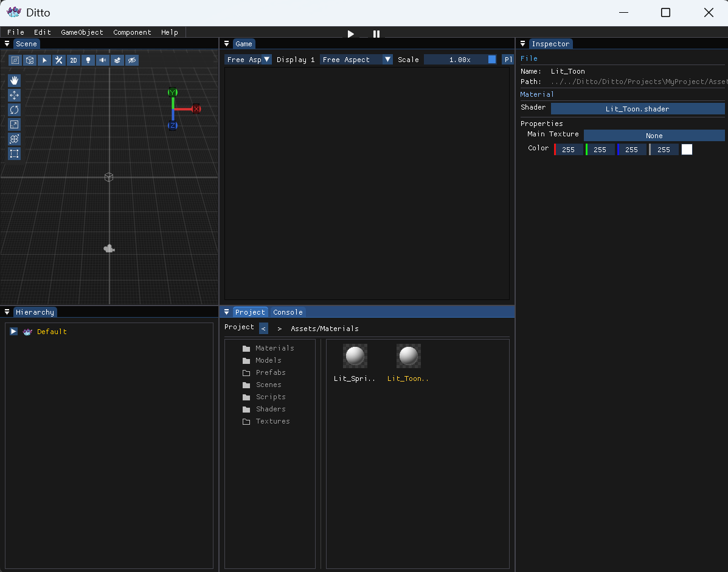Open the Materials folder in Project tree

(x=268, y=348)
